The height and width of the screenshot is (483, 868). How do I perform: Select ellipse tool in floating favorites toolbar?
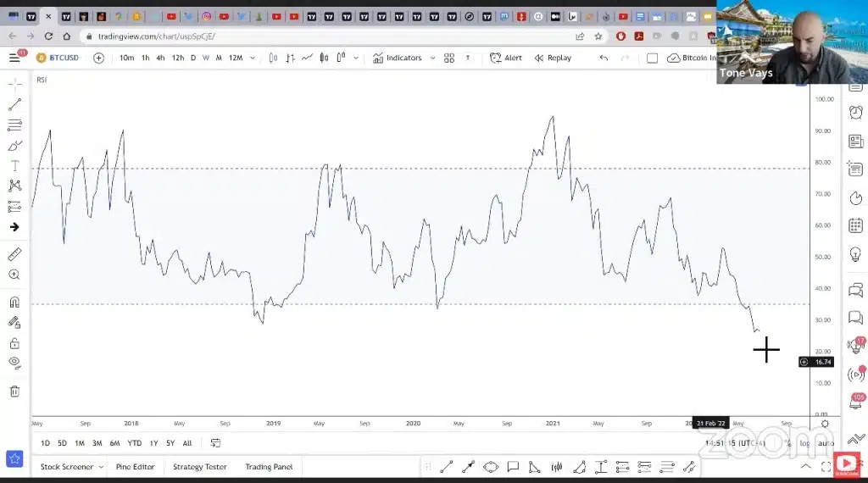491,467
